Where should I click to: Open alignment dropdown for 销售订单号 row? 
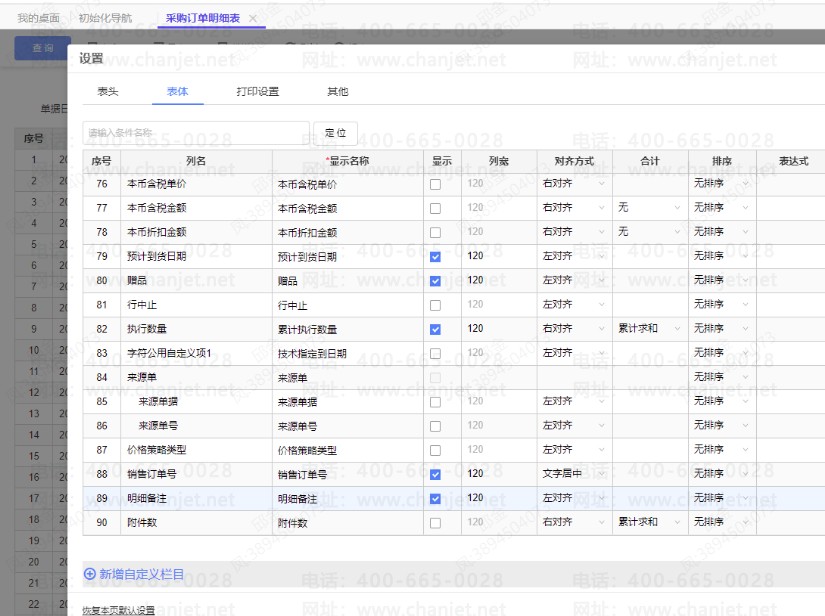click(573, 474)
